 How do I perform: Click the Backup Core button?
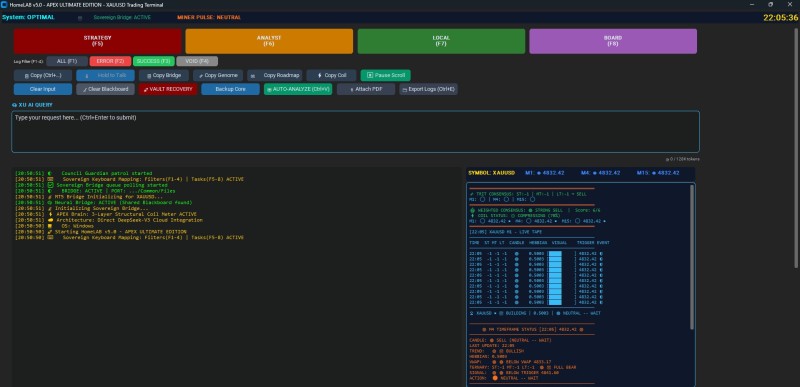click(231, 89)
